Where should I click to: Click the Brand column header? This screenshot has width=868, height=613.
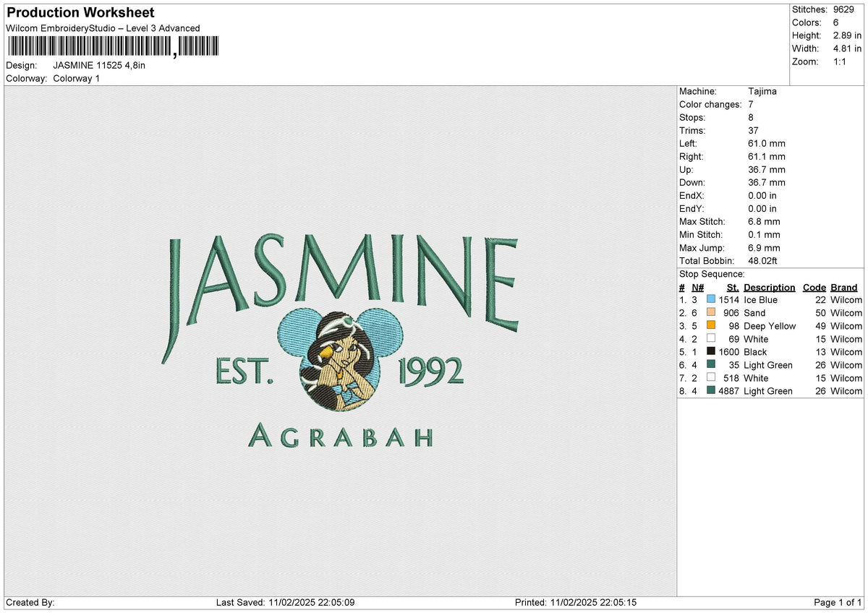pos(843,288)
